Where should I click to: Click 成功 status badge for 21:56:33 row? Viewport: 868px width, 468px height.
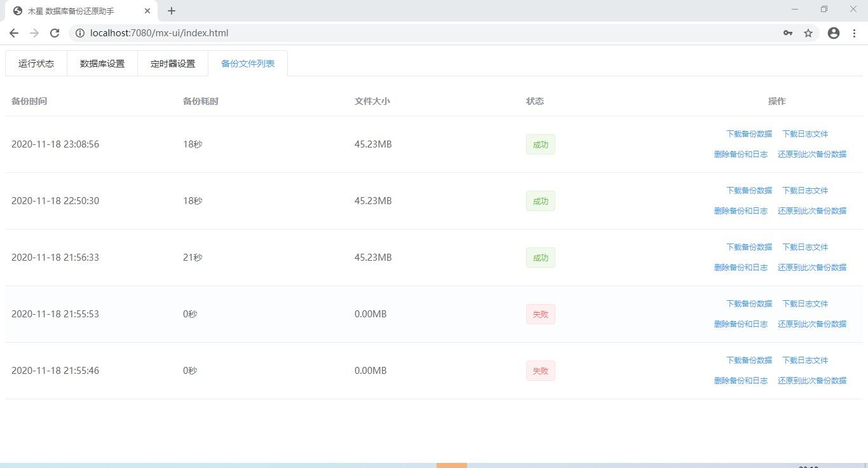(x=541, y=258)
